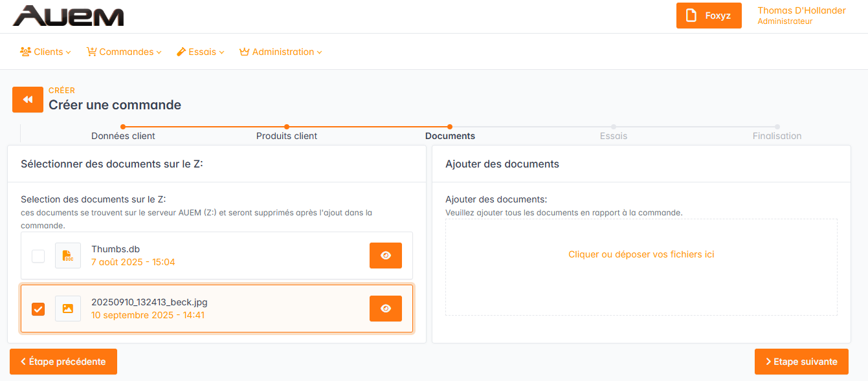Expand the Commandes dropdown chevron

(159, 52)
